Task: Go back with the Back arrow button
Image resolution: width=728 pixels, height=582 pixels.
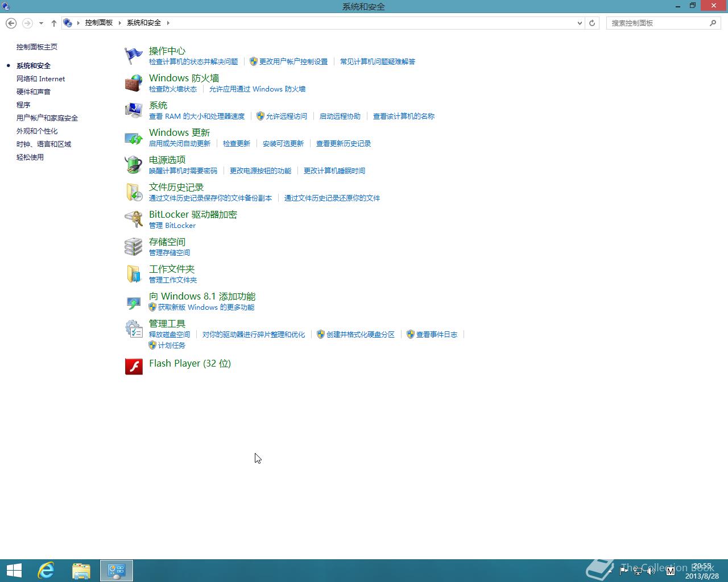Action: point(11,23)
